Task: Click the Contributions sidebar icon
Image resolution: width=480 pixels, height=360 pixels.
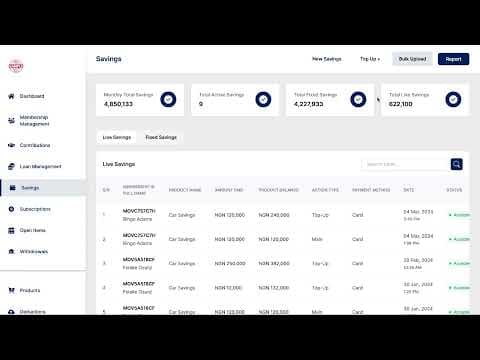Action: pyautogui.click(x=11, y=145)
